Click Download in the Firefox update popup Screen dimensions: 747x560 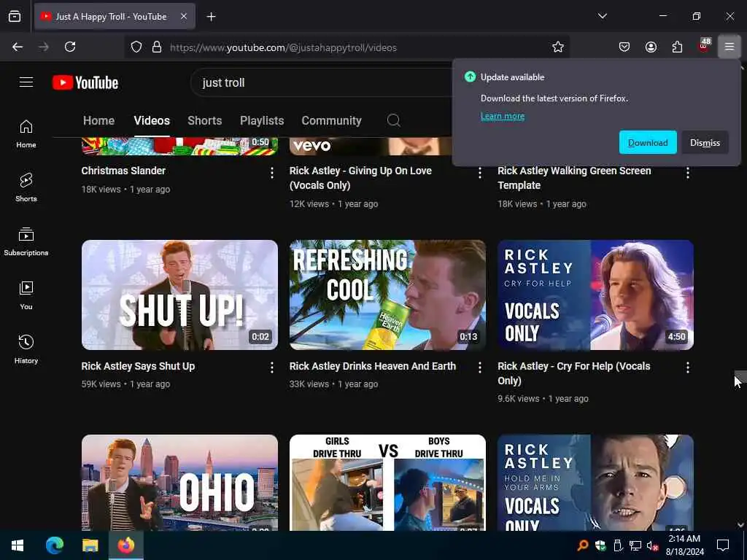click(648, 142)
